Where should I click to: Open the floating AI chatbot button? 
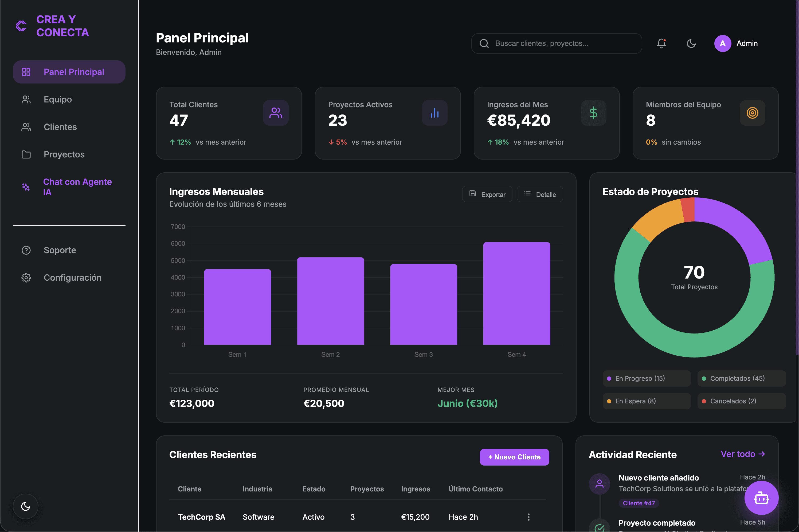tap(761, 498)
